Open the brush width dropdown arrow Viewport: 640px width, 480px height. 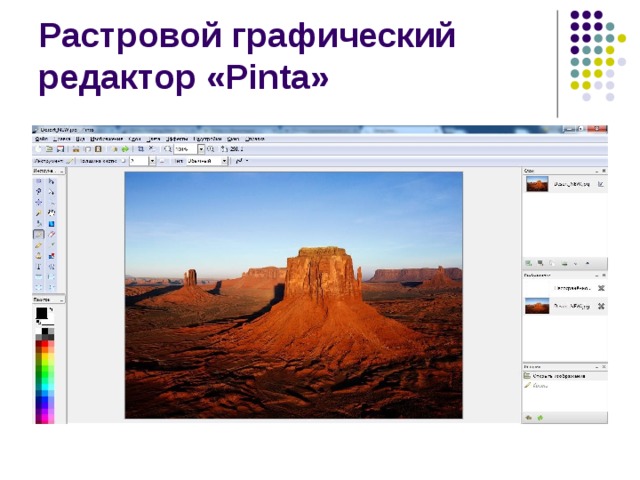tap(152, 161)
